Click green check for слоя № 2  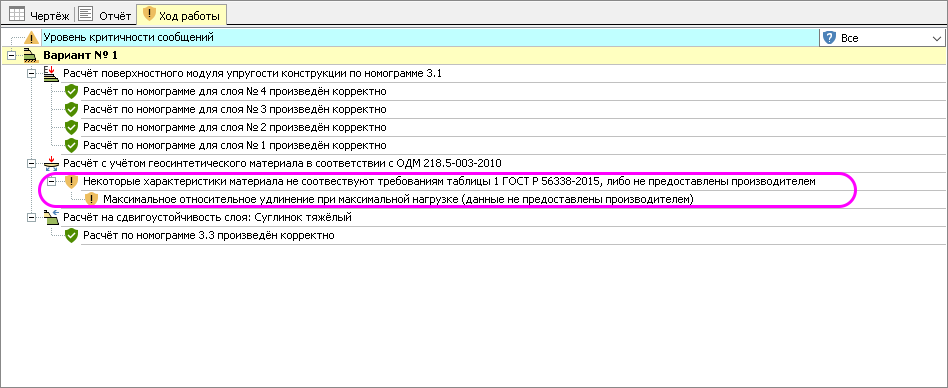[x=72, y=128]
